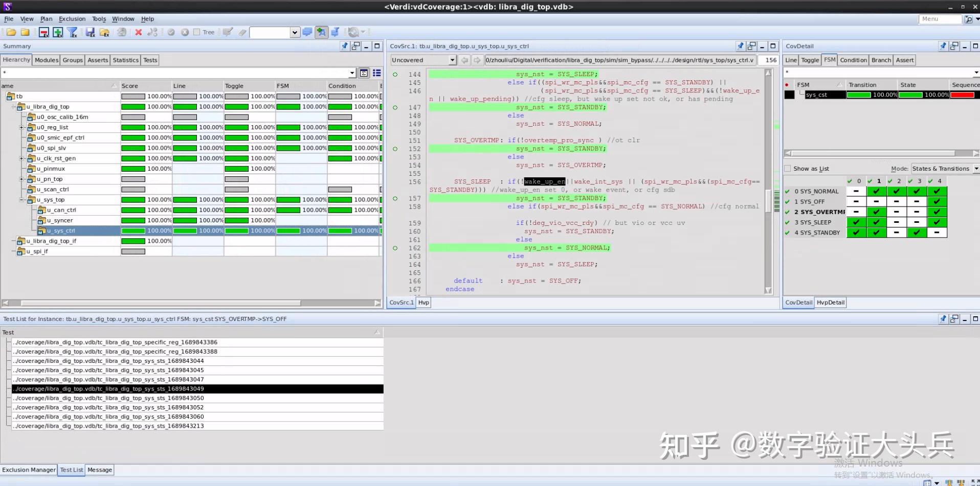
Task: Open the search icon beside the Menu field
Action: click(x=968, y=19)
